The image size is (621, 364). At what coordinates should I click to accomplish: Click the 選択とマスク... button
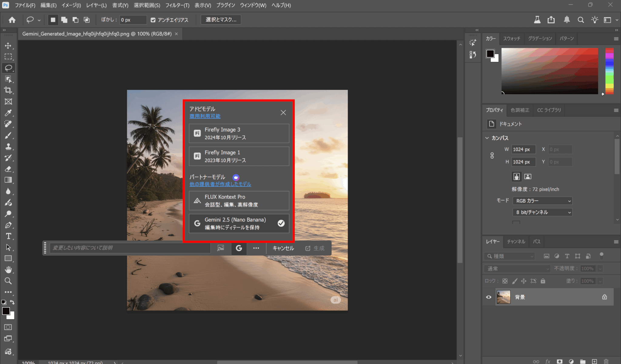point(221,20)
